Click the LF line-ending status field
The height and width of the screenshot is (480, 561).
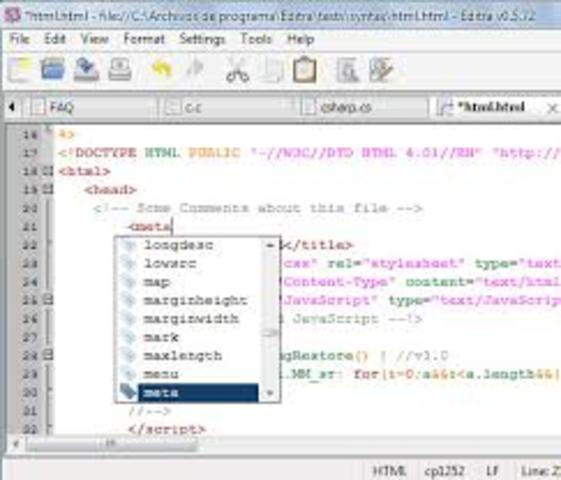[x=492, y=471]
